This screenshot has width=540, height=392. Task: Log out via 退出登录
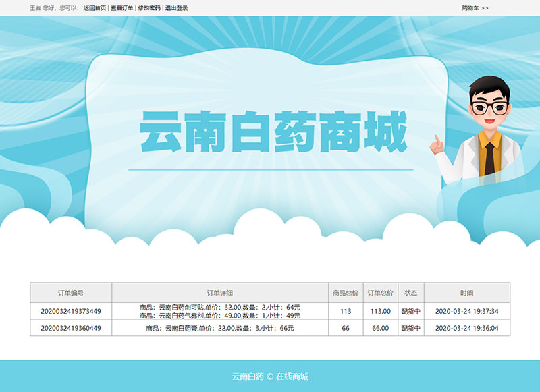pos(177,8)
